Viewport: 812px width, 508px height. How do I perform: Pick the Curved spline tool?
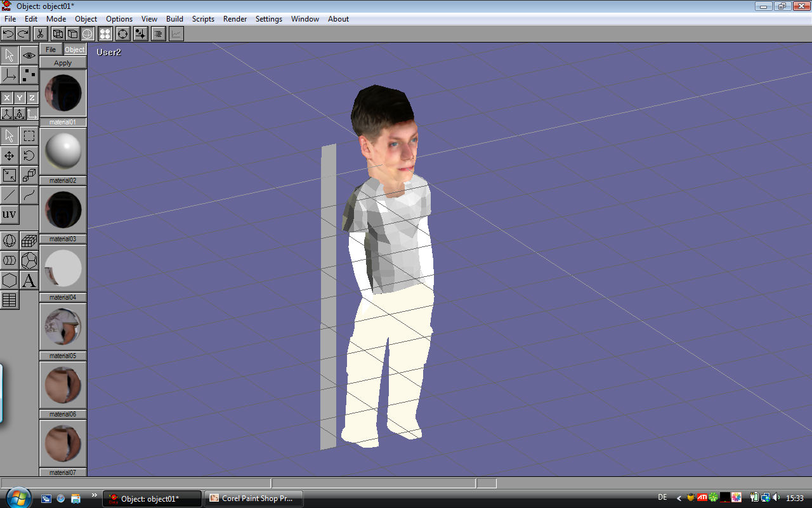(x=29, y=195)
